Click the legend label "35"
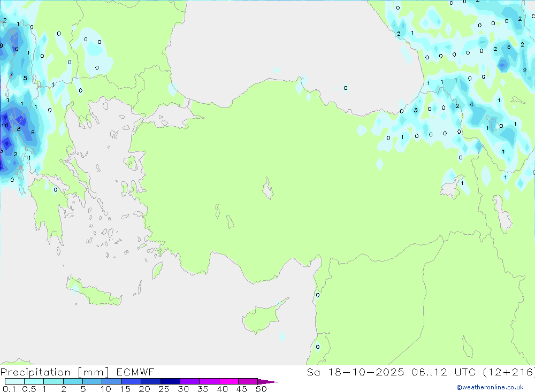535x392 pixels. click(203, 389)
